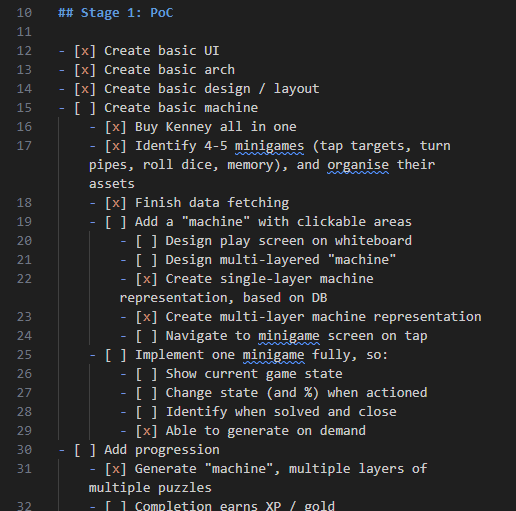Click the underlined word minigames on line 17
The image size is (516, 511).
tap(269, 146)
